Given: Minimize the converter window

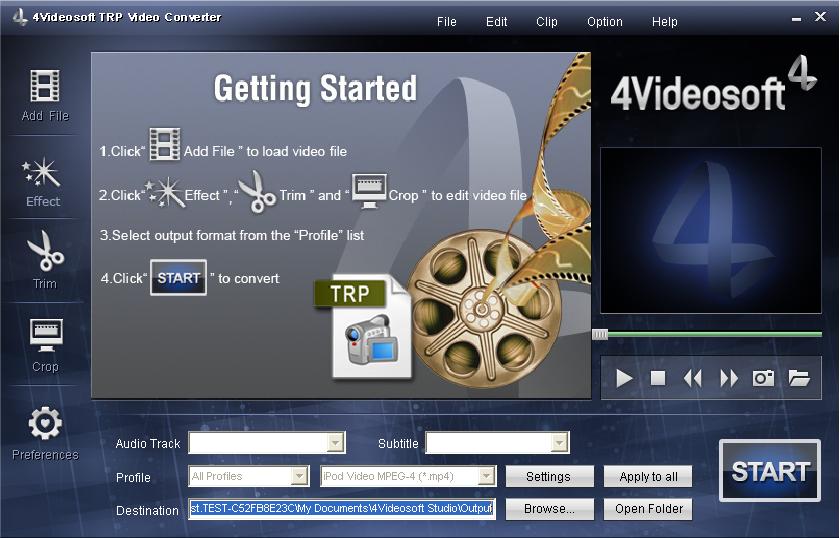Looking at the screenshot, I should [796, 19].
